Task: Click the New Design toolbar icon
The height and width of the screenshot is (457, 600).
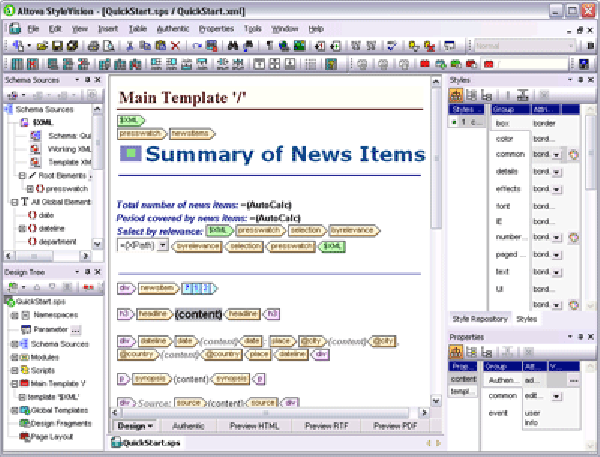Action: click(x=18, y=46)
